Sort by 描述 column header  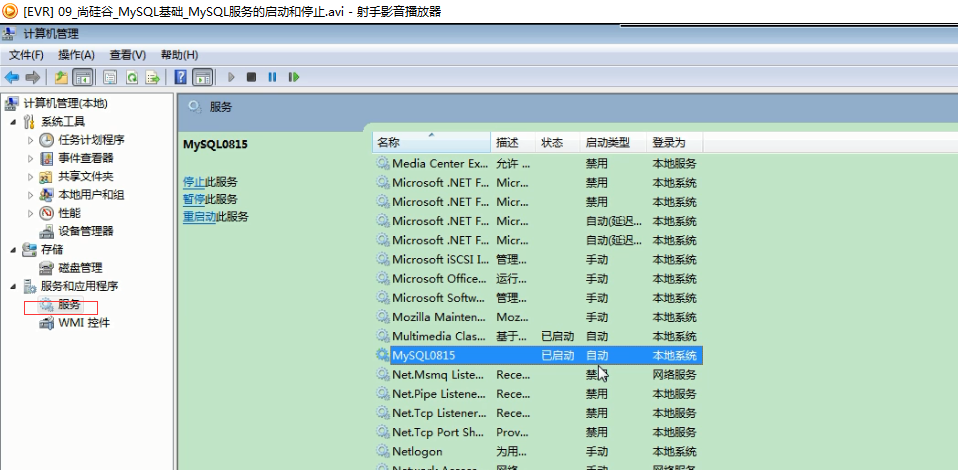[513, 142]
